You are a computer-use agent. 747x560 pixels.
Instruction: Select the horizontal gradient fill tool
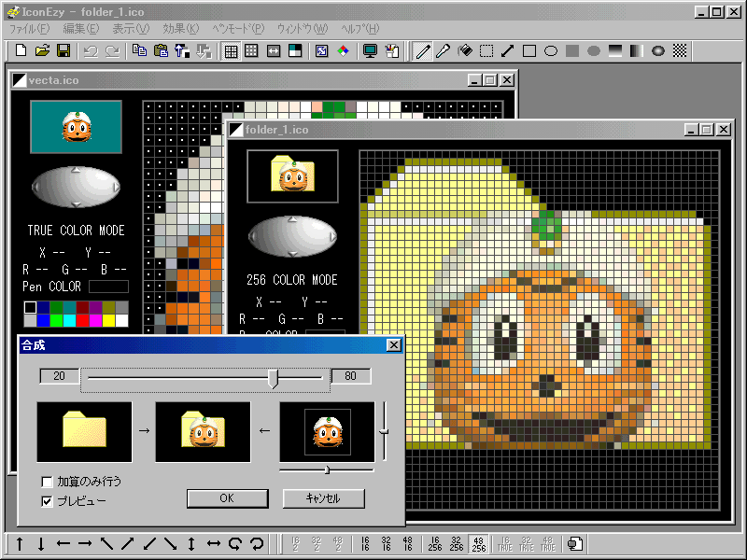637,51
